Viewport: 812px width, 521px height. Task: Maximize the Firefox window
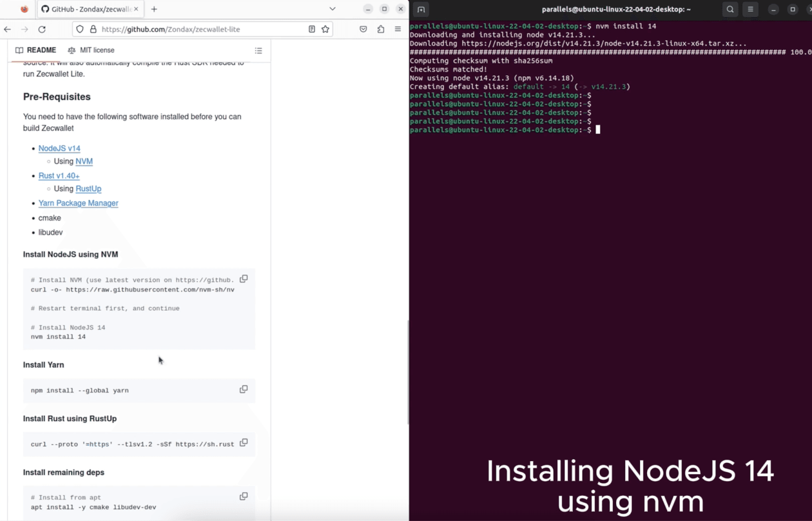point(384,9)
